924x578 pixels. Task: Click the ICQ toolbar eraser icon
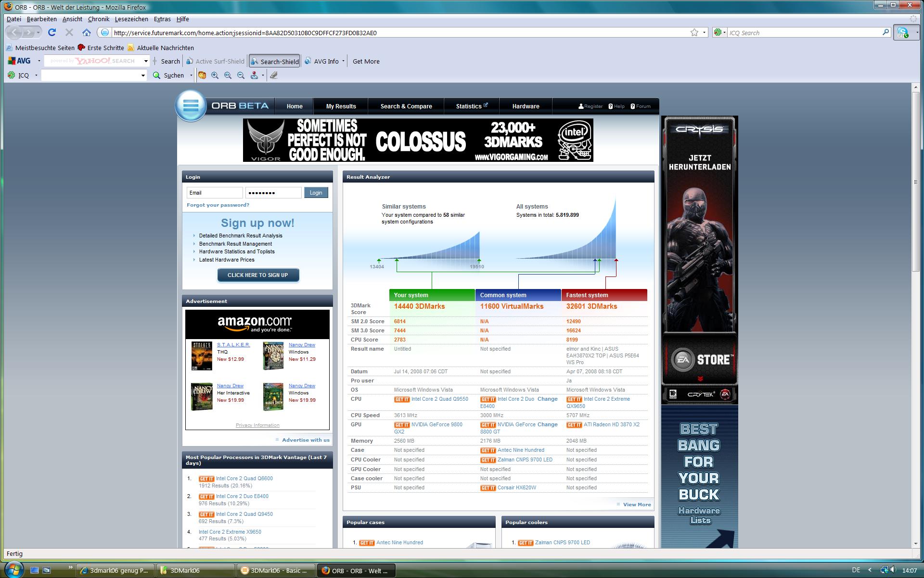(x=273, y=75)
